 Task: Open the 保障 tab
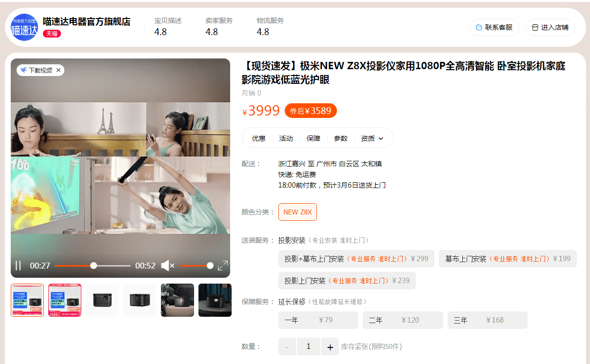tap(313, 138)
